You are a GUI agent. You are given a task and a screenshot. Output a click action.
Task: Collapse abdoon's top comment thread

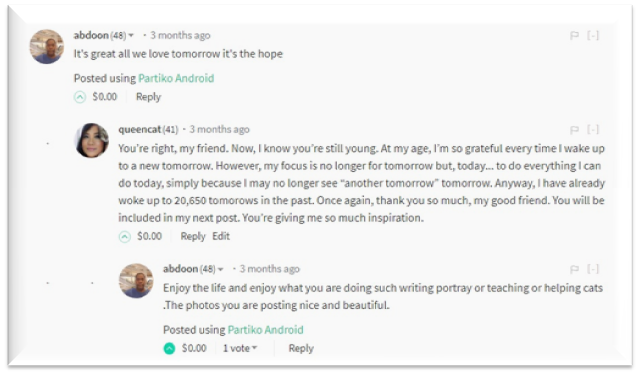(593, 36)
